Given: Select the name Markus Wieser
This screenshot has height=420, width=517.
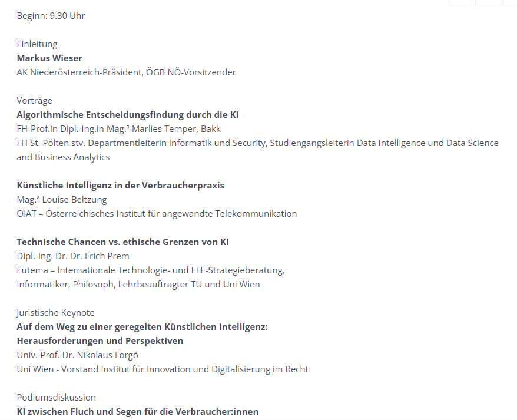Looking at the screenshot, I should coord(49,58).
